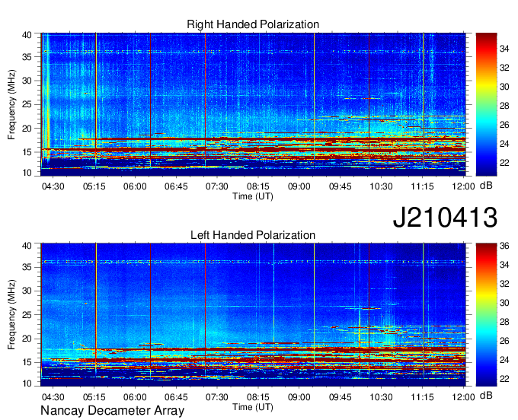Click the 09:00 time tick on upper plot

[299, 186]
